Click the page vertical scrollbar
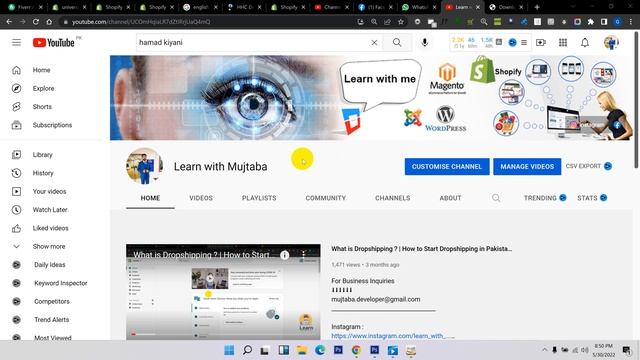 pyautogui.click(x=636, y=100)
